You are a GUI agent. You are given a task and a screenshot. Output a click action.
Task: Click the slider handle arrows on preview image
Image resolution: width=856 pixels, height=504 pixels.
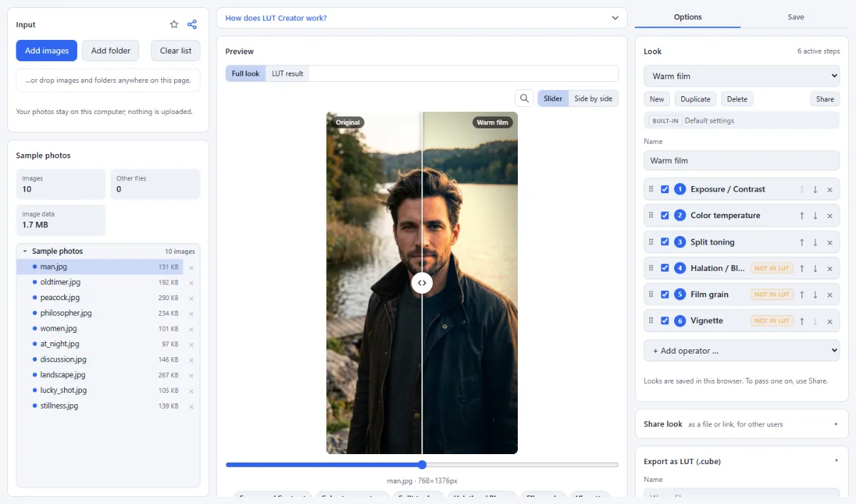[422, 282]
